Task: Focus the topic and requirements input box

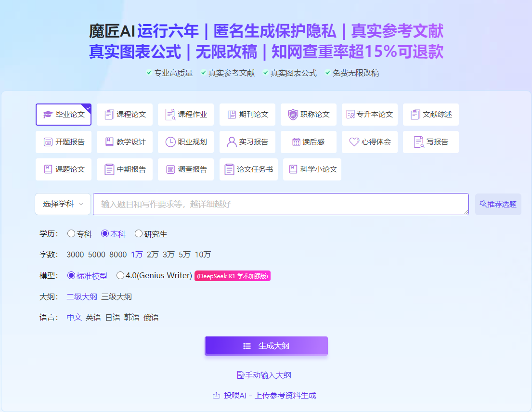Action: click(x=281, y=204)
